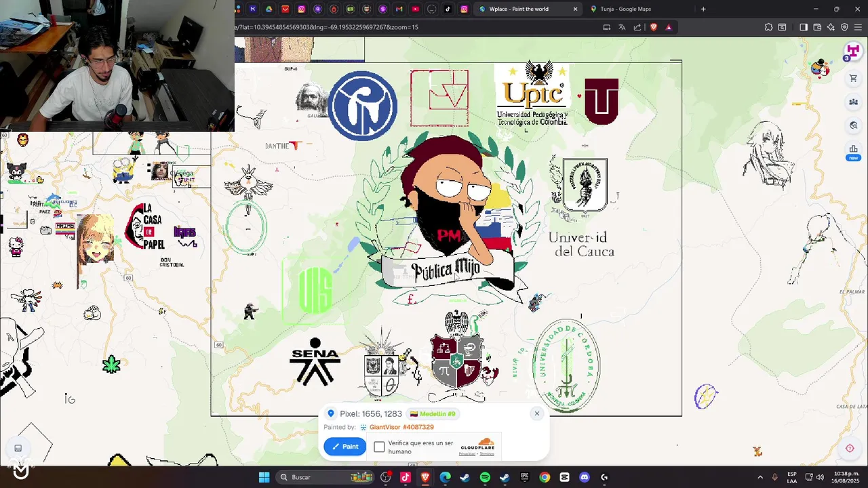
Task: Click the translate page icon in address bar
Action: pos(622,27)
